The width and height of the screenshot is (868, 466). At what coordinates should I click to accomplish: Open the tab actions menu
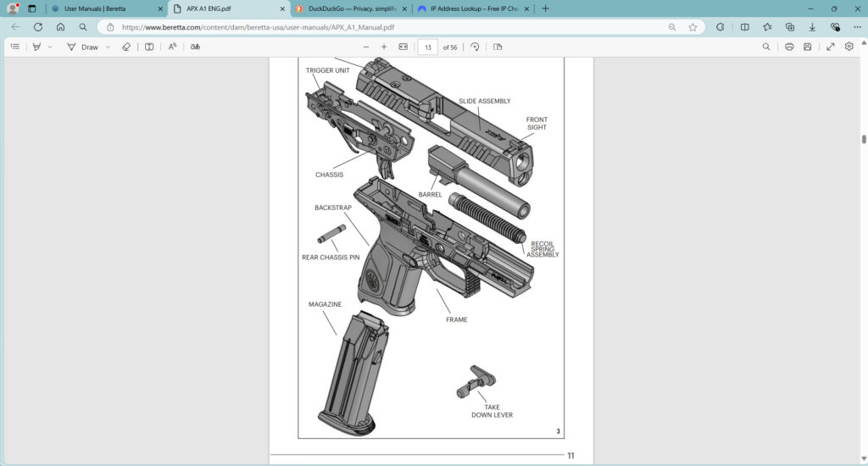[32, 8]
